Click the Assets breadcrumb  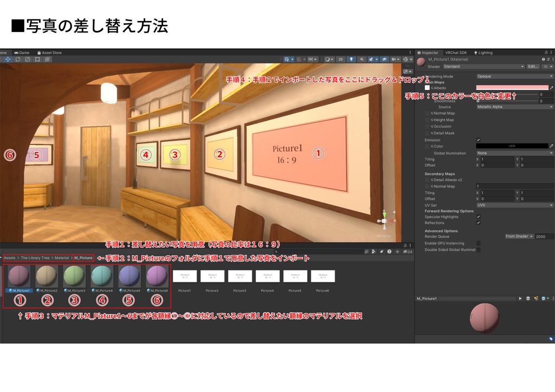click(10, 258)
